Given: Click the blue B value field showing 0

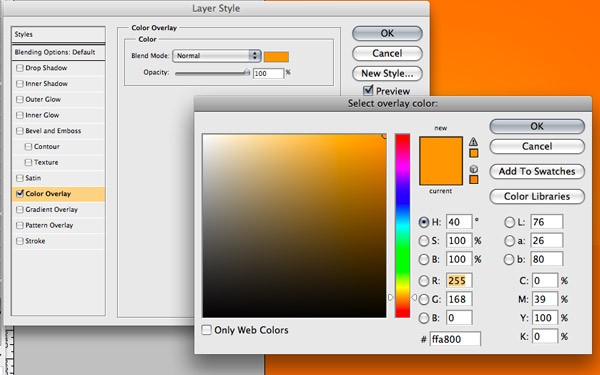Looking at the screenshot, I should tap(459, 318).
